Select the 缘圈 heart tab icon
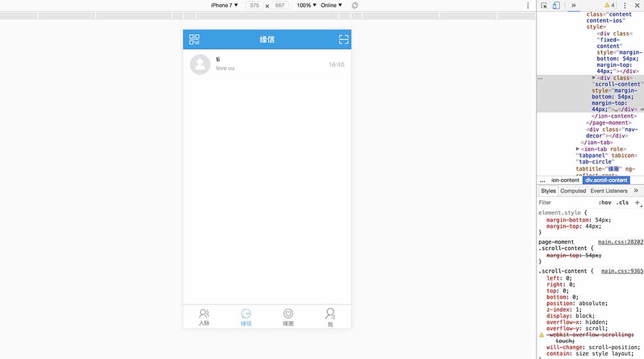Screen dimensions: 644x359 (289, 314)
